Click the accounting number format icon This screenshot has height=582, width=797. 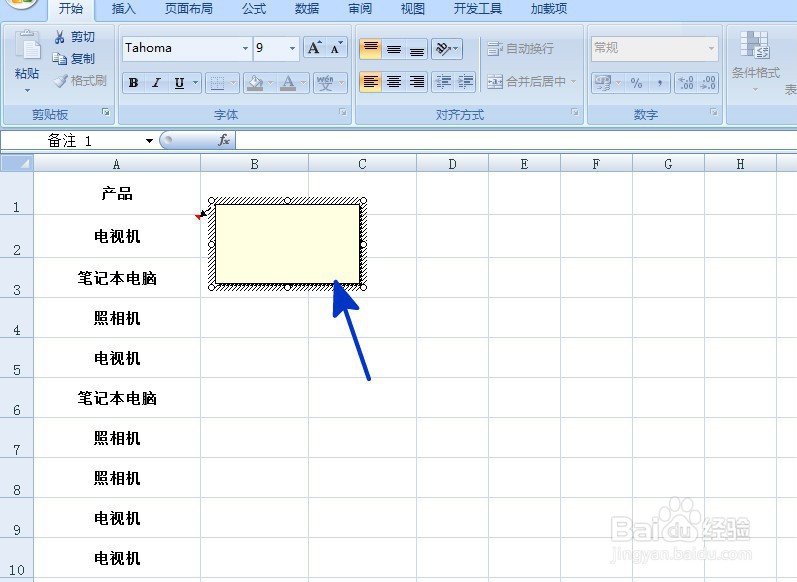pos(603,82)
